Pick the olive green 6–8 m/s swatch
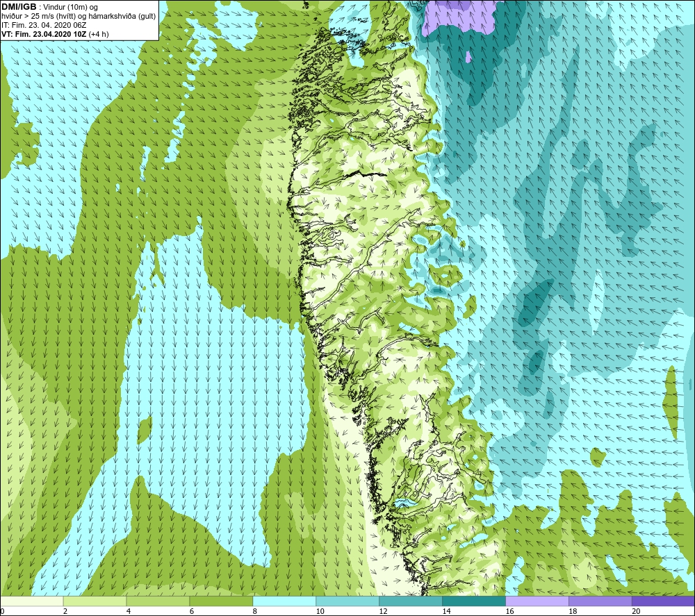 click(x=221, y=601)
